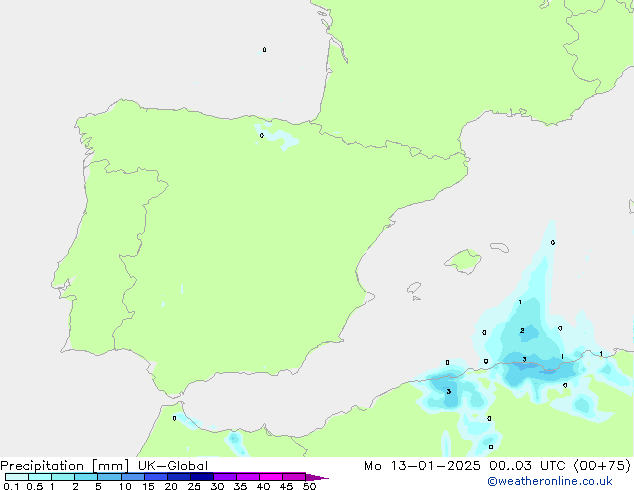
Task: Click the '0.5' legend scale label
Action: point(35,486)
